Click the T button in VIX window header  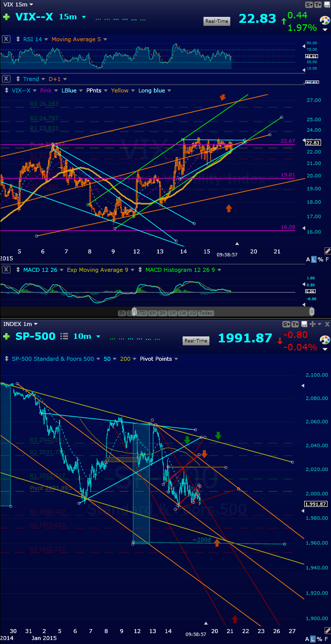click(319, 4)
